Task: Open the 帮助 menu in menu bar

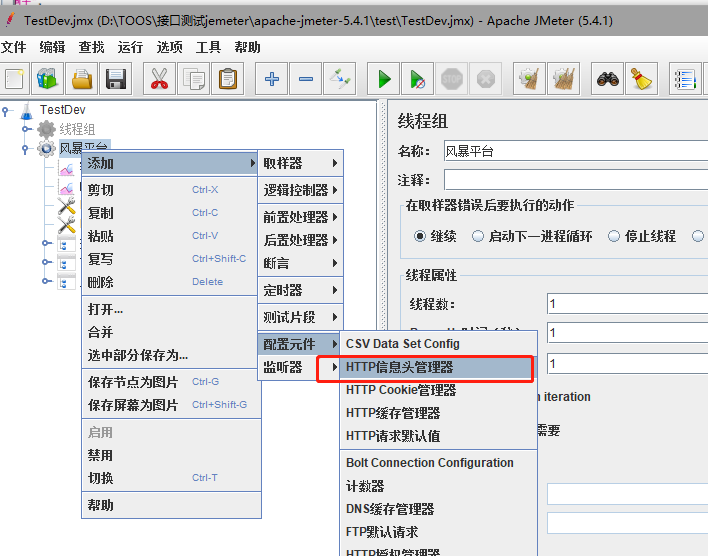Action: pyautogui.click(x=247, y=47)
